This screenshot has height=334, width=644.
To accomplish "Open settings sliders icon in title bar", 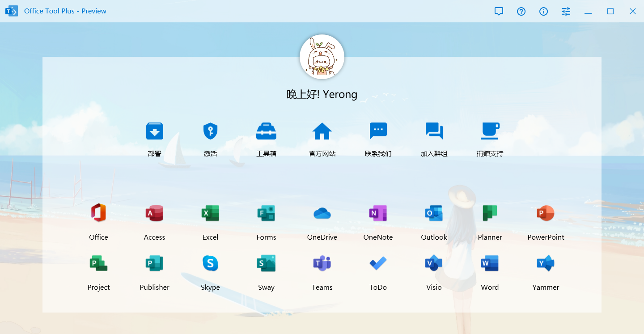I will pos(566,12).
